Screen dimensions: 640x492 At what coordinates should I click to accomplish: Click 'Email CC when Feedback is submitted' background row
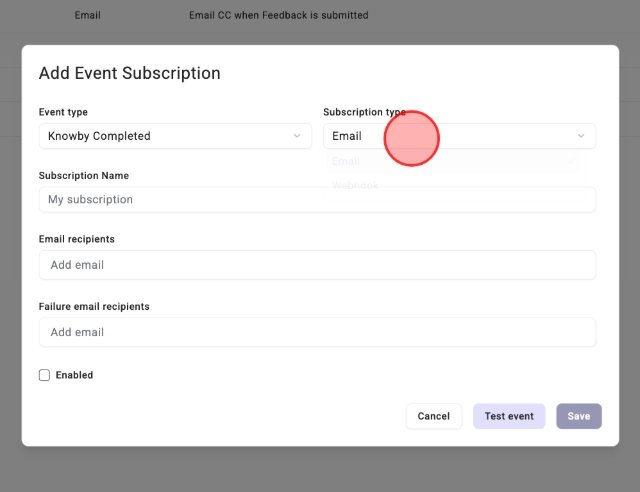point(279,16)
